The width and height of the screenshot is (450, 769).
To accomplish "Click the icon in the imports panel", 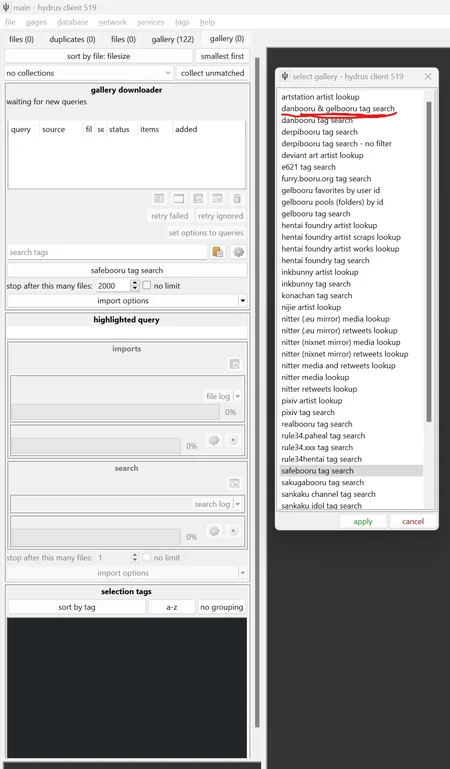I will [235, 364].
